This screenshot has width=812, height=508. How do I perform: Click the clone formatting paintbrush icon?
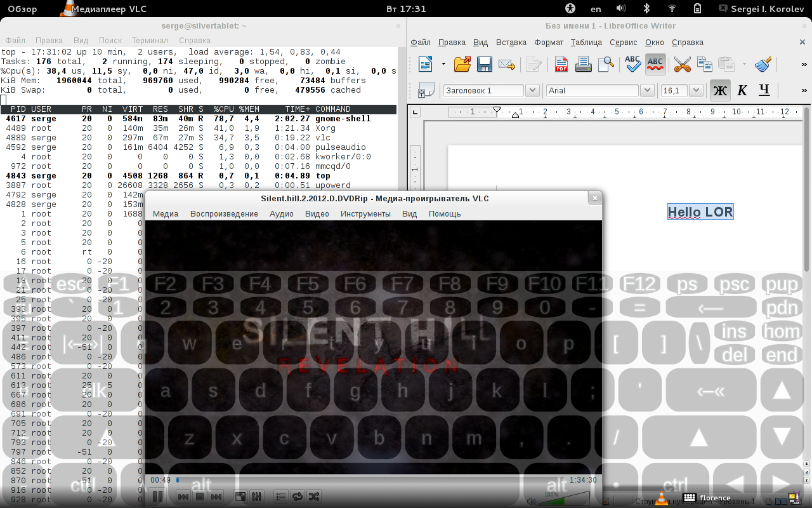click(x=763, y=64)
